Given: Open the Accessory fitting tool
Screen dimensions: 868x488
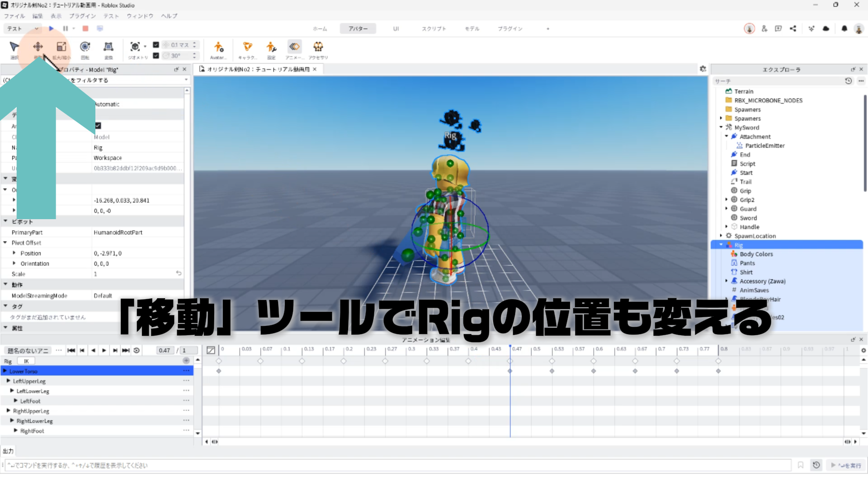Looking at the screenshot, I should [318, 47].
